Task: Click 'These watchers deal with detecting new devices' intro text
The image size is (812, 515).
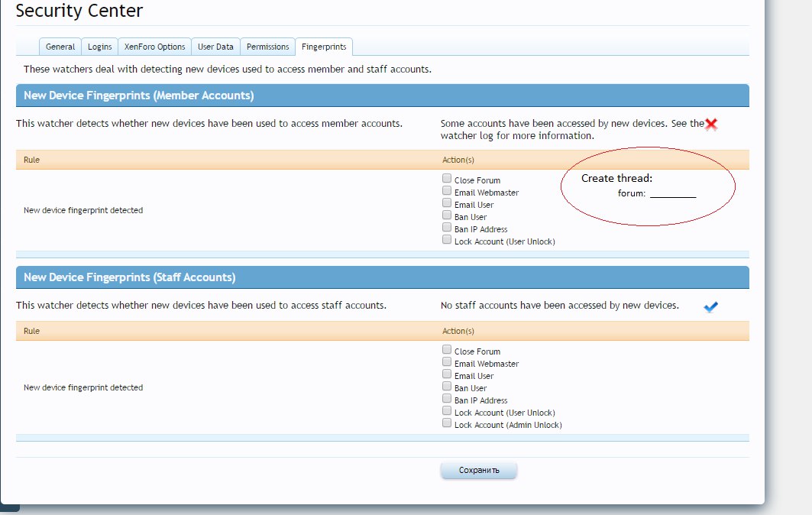Action: pos(228,70)
